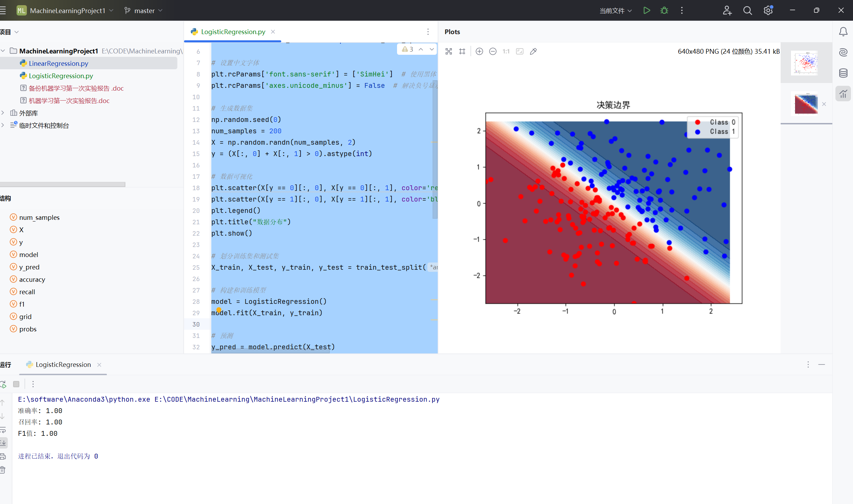Open the Notifications bell panel

(843, 32)
